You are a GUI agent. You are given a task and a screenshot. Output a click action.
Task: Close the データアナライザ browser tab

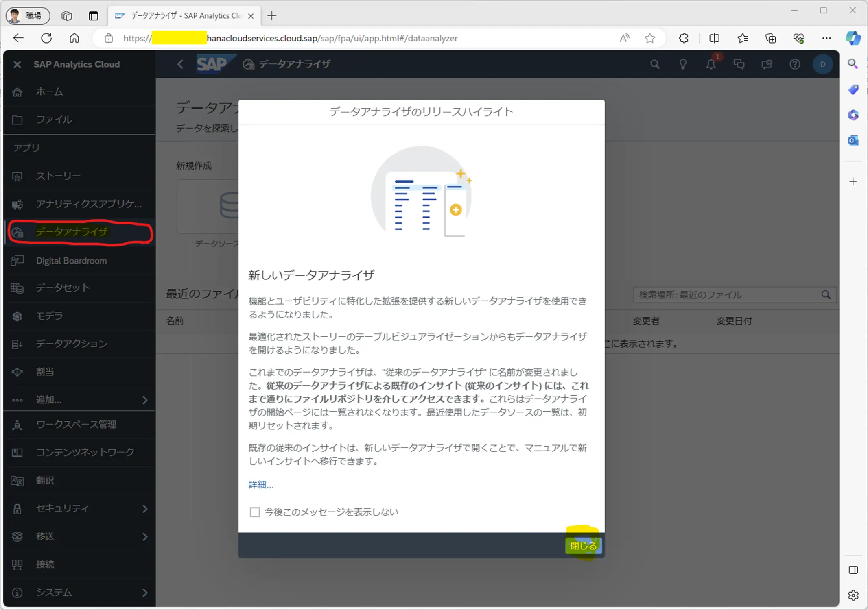tap(251, 16)
